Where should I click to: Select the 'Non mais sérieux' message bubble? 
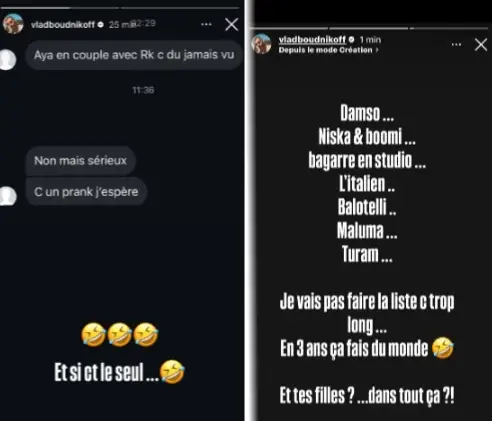[x=80, y=161]
